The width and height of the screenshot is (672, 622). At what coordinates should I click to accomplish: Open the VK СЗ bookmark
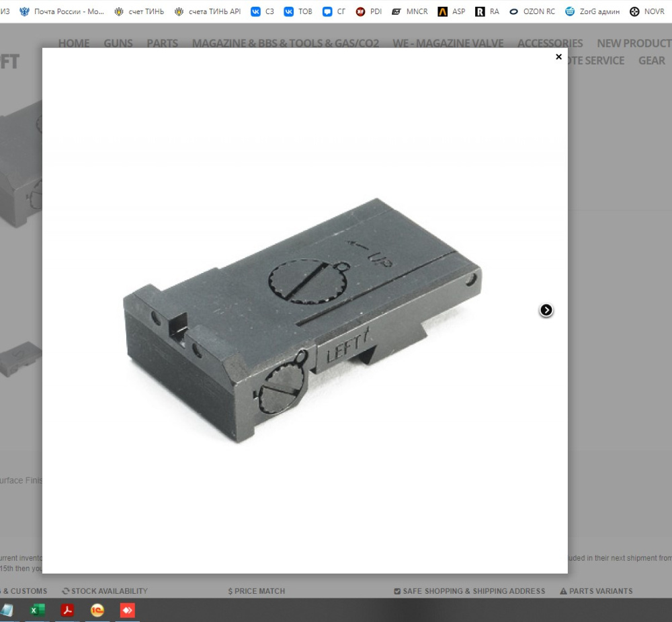click(262, 11)
